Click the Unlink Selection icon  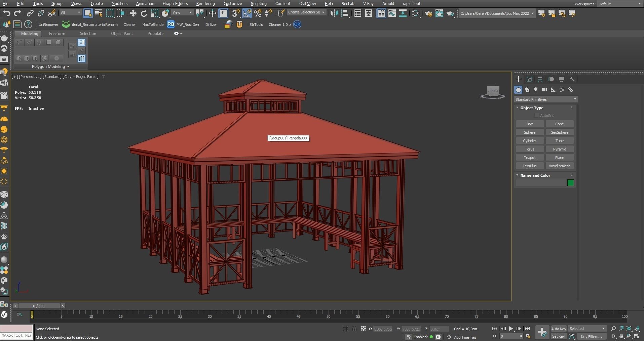pos(41,13)
